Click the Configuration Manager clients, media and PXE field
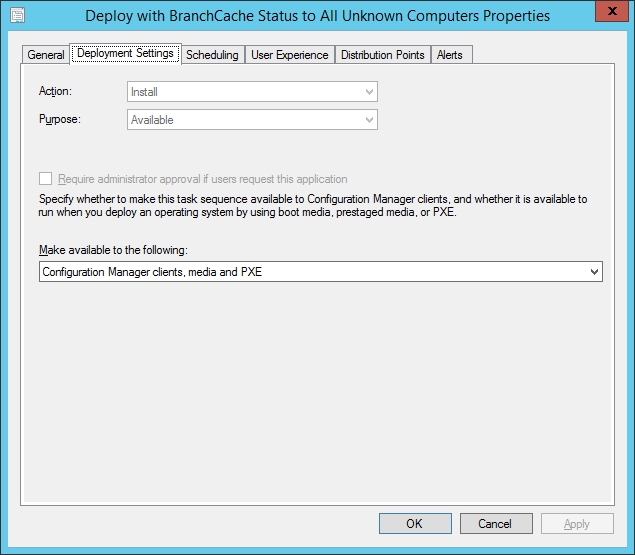This screenshot has width=635, height=555. [310, 272]
